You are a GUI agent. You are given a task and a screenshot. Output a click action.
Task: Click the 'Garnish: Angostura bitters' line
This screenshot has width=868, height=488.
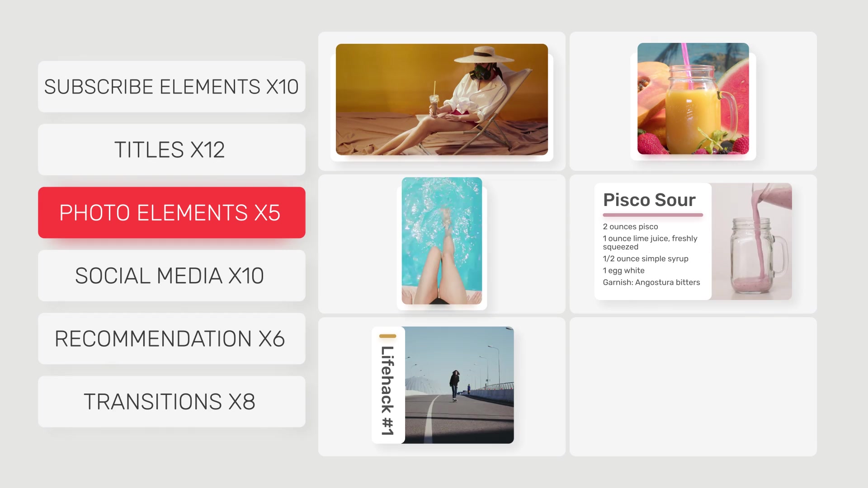(651, 282)
